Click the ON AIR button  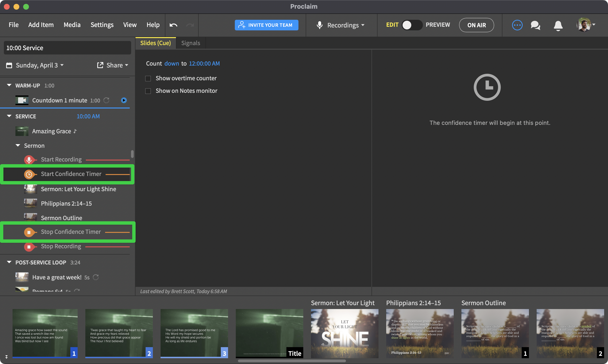tap(476, 25)
